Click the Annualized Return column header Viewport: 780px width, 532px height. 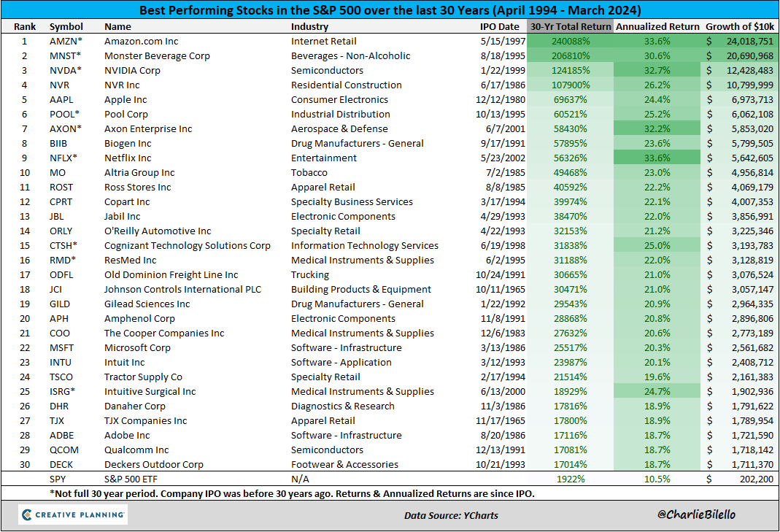pos(657,26)
